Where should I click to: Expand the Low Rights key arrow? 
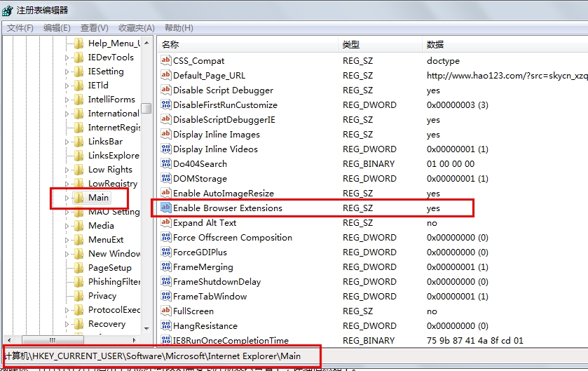[67, 170]
